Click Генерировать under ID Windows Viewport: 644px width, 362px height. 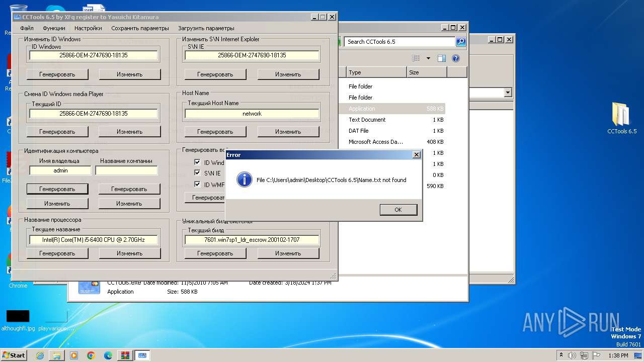pos(57,74)
